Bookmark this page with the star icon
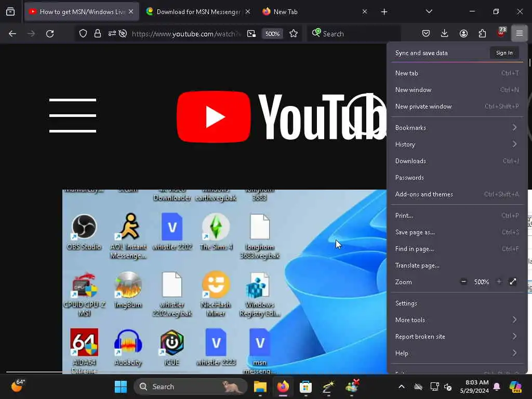 [x=294, y=34]
